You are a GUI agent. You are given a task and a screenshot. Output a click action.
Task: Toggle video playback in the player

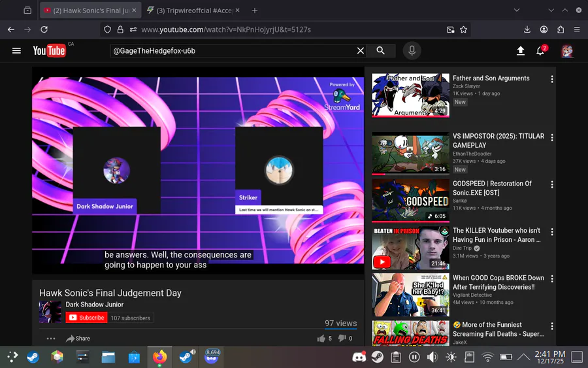pos(198,170)
